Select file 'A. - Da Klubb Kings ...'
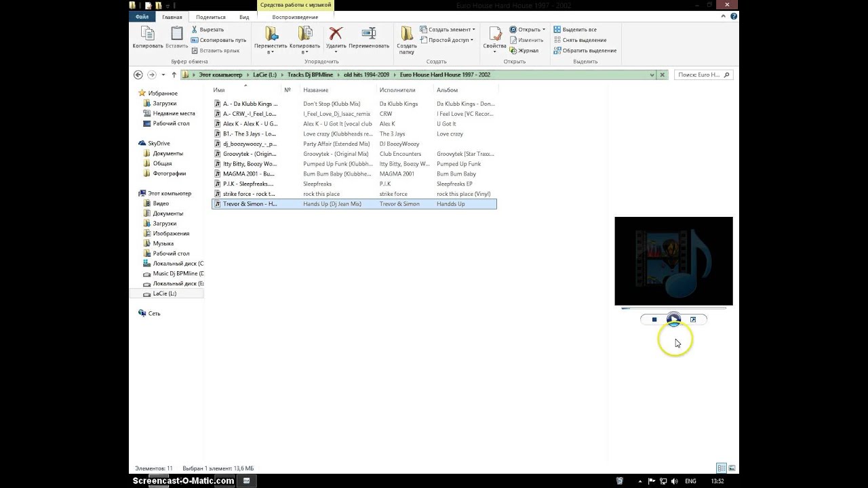This screenshot has width=868, height=488. (x=250, y=104)
